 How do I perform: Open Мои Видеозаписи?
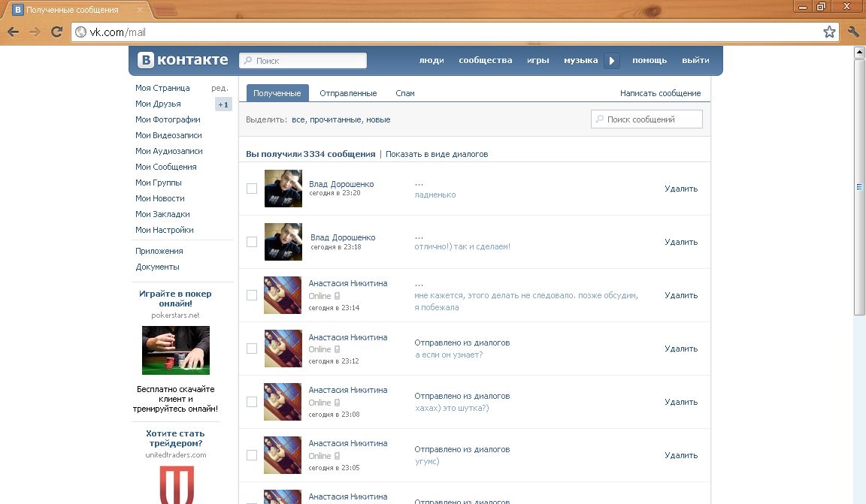(x=168, y=135)
